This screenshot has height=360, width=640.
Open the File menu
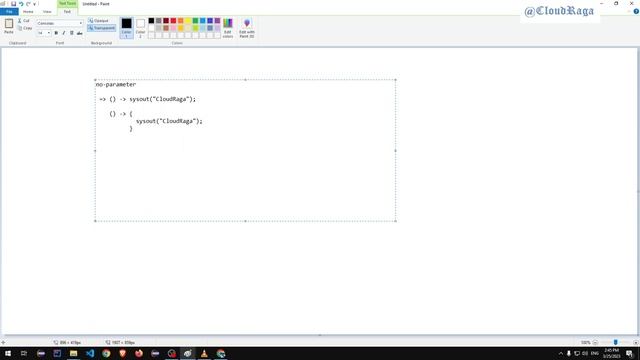(x=9, y=12)
